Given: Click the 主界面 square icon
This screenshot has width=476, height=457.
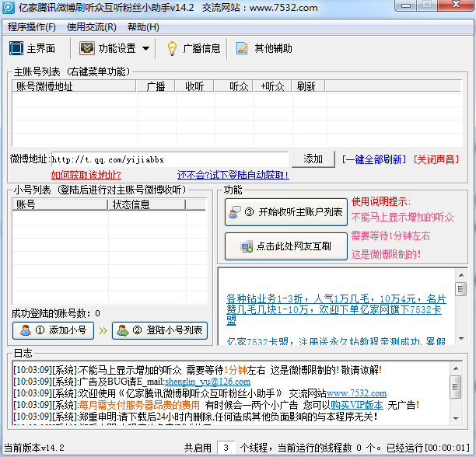Looking at the screenshot, I should click(x=16, y=48).
